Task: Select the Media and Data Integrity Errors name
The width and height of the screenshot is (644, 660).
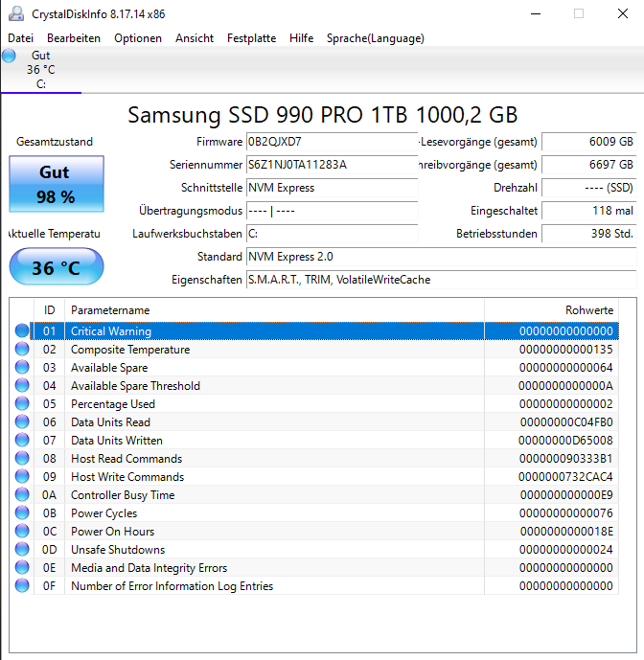Action: pyautogui.click(x=149, y=568)
